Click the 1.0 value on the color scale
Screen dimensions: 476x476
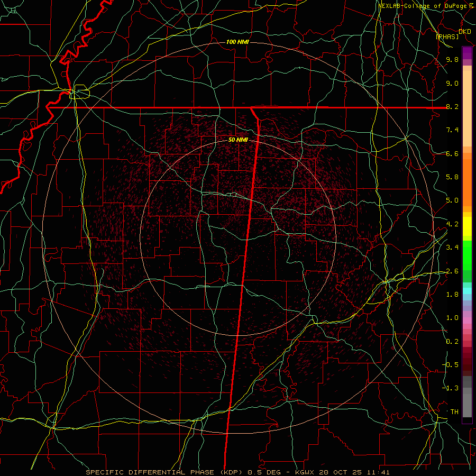tap(452, 318)
